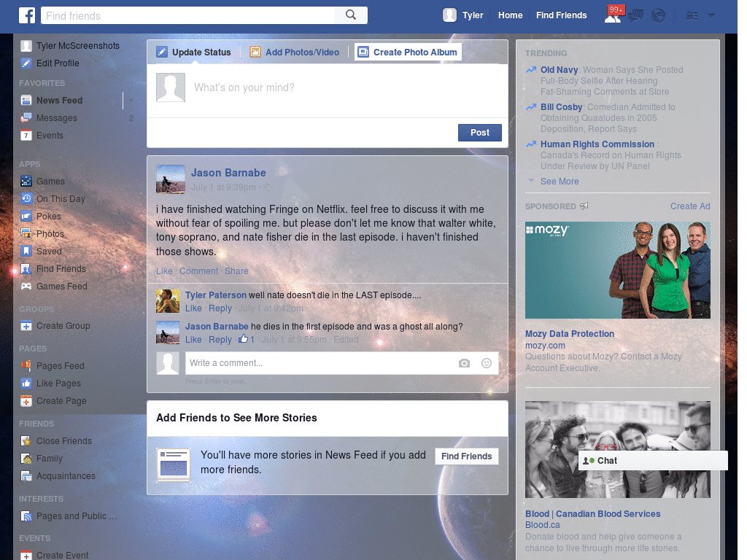747x560 pixels.
Task: Expand trending See More arrow
Action: pos(531,181)
